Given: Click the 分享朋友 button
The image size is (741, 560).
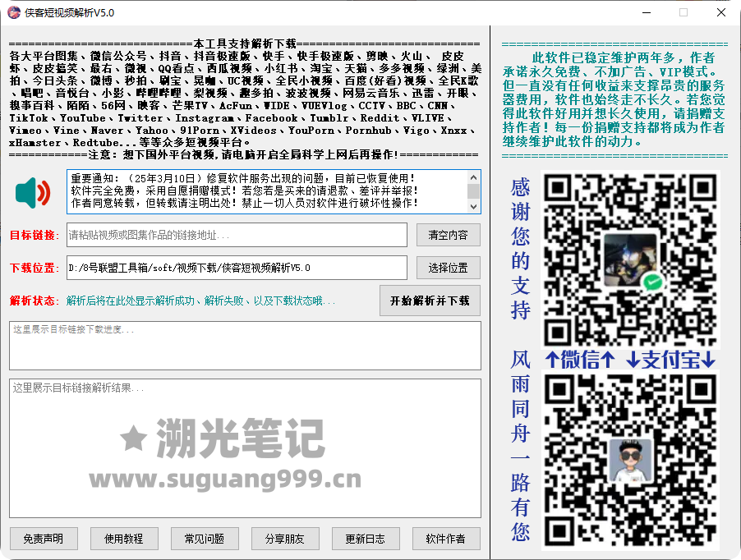Looking at the screenshot, I should pyautogui.click(x=284, y=539).
